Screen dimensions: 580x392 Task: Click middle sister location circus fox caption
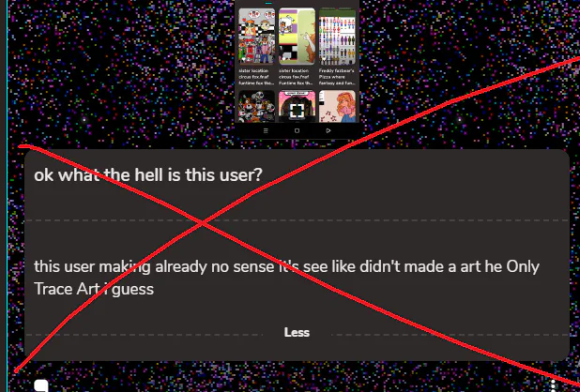tap(297, 77)
